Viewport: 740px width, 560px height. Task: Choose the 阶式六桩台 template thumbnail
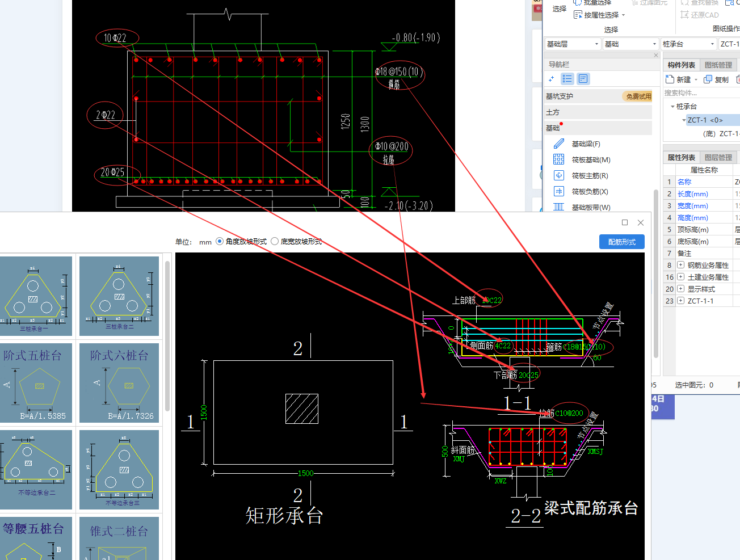tap(119, 383)
